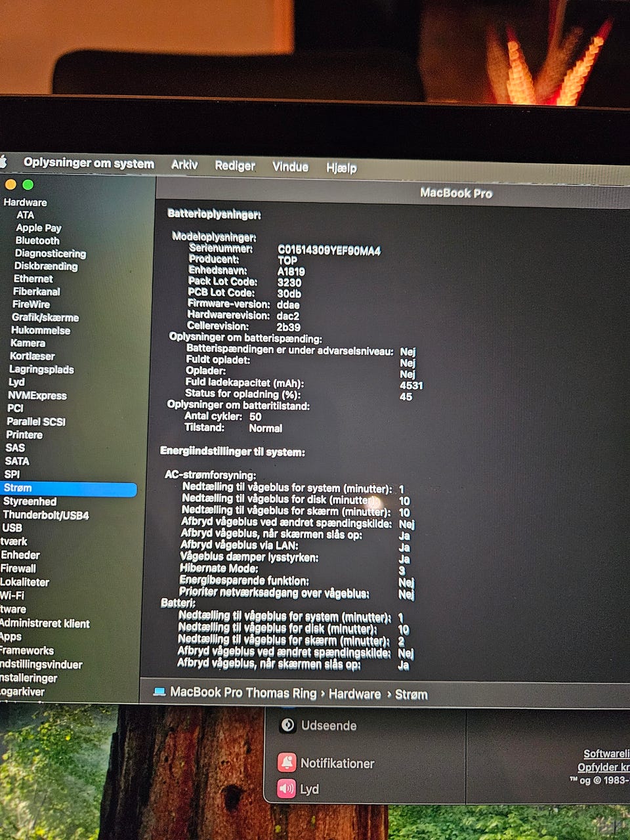Select Firewall in the sidebar
This screenshot has width=630, height=840.
click(18, 569)
